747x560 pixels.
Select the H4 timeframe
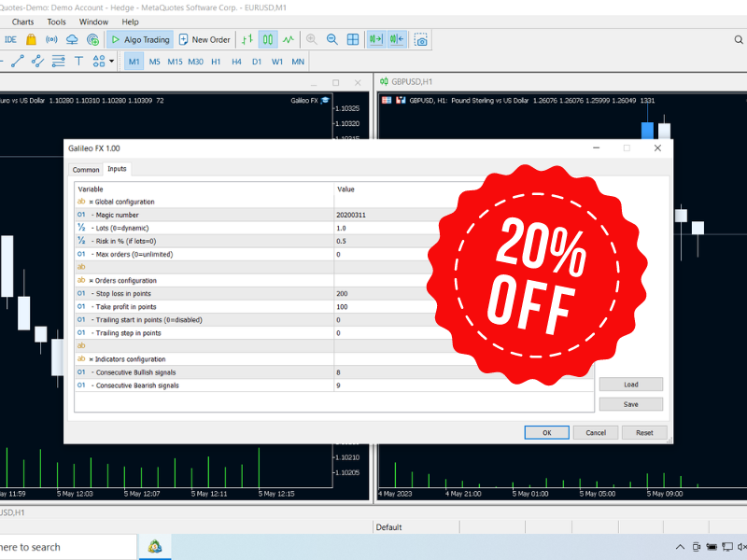pyautogui.click(x=236, y=62)
